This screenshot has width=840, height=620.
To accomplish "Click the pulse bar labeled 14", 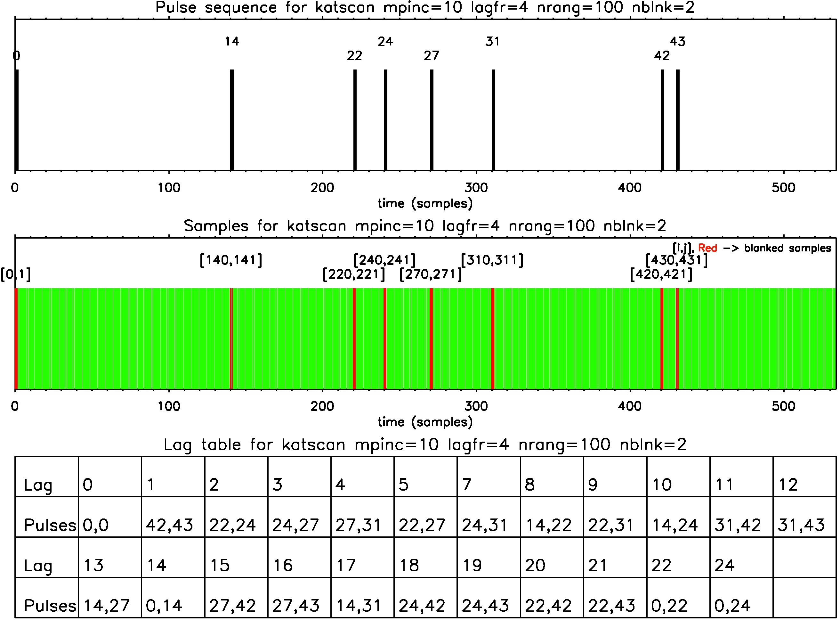I will tap(232, 120).
